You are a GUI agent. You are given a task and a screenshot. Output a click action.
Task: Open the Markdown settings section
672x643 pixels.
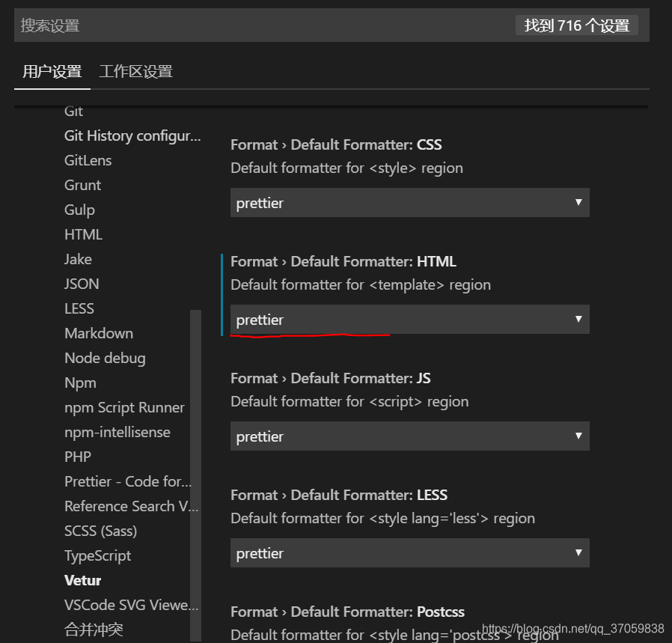coord(99,334)
